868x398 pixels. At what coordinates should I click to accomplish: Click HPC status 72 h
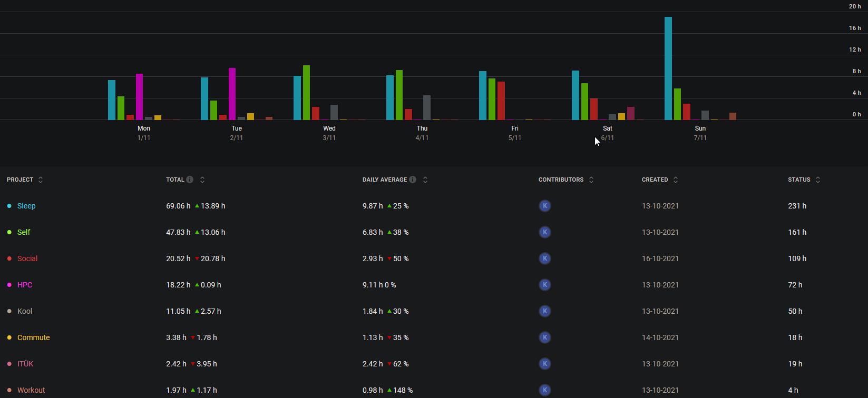(795, 285)
